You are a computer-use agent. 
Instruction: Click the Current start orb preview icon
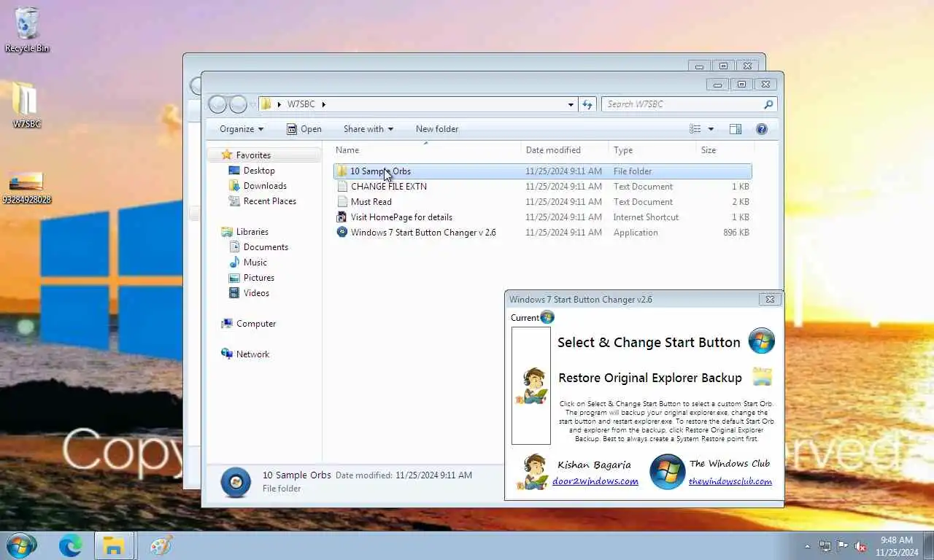coord(547,317)
